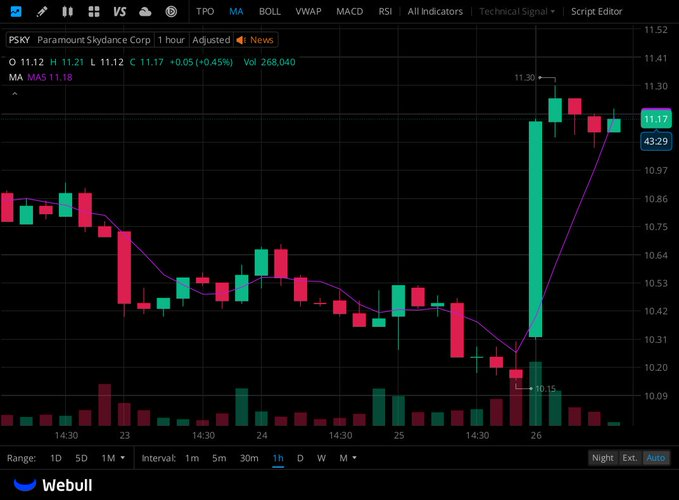Switch to Night session mode
This screenshot has width=679, height=500.
[602, 458]
